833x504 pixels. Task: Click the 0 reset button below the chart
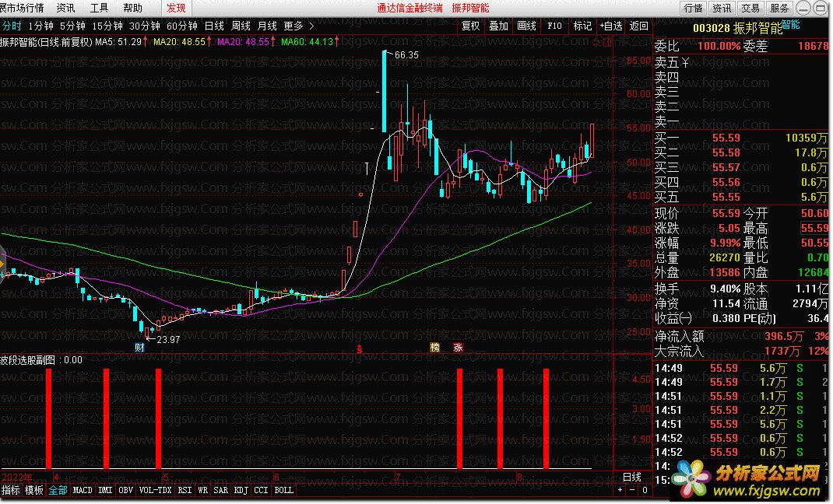click(x=645, y=491)
